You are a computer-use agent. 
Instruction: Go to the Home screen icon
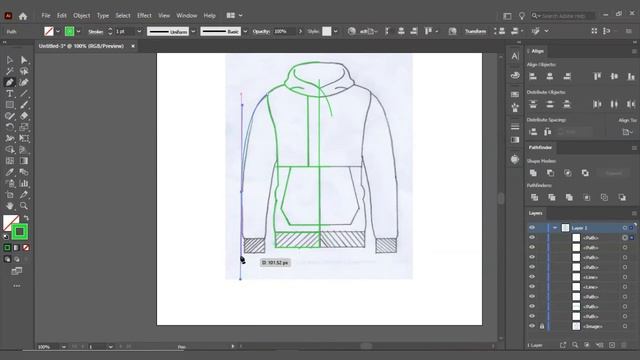coord(23,16)
